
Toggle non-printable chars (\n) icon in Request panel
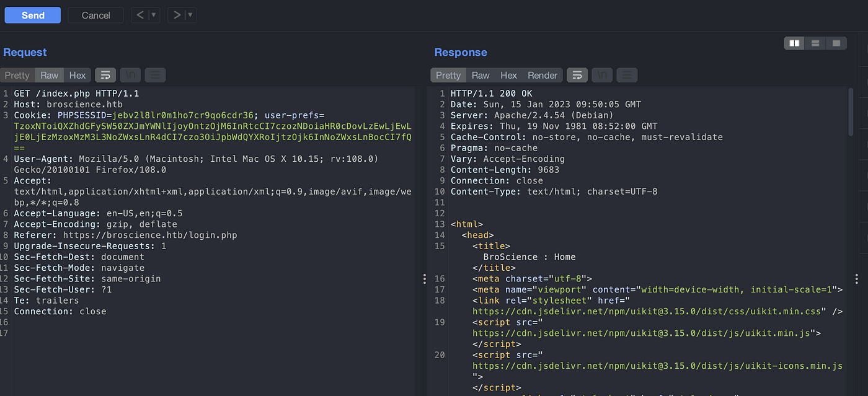130,75
